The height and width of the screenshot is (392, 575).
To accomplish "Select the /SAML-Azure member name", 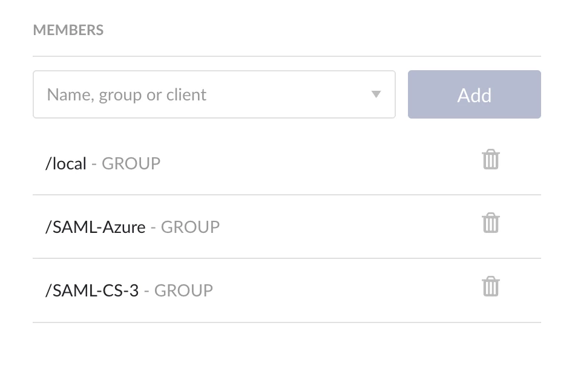I will [96, 227].
